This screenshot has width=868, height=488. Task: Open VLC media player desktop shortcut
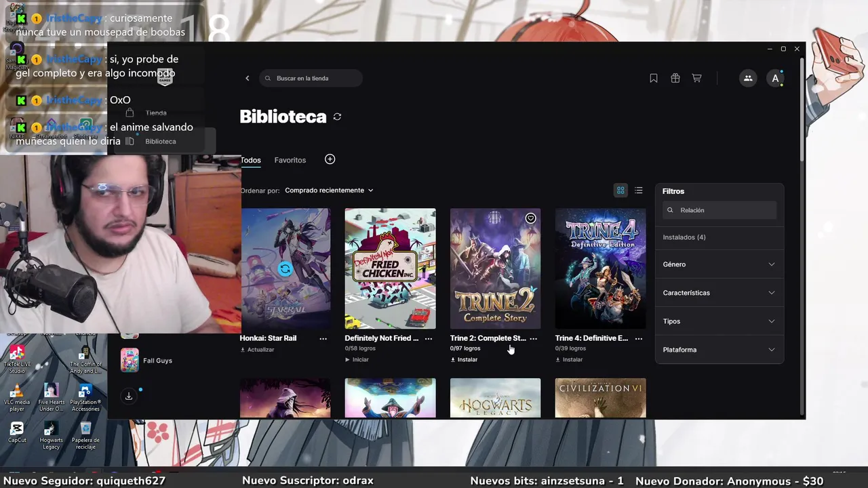pyautogui.click(x=17, y=397)
